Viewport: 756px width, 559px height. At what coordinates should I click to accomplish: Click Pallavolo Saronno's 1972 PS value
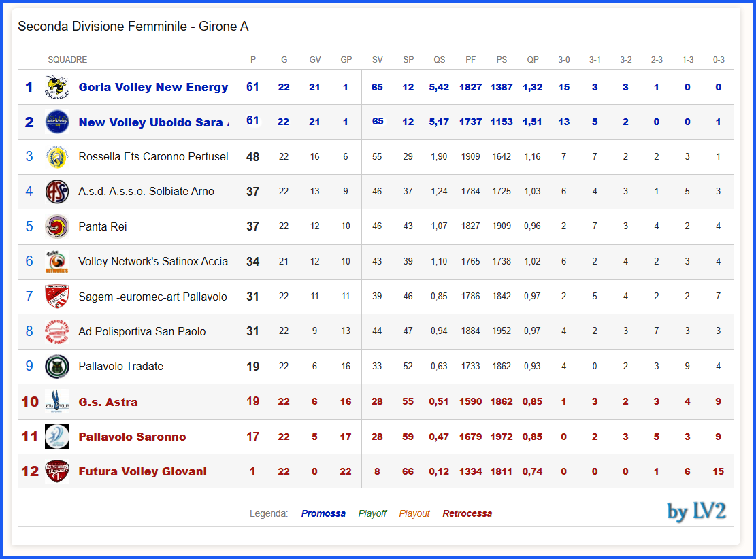pos(502,437)
